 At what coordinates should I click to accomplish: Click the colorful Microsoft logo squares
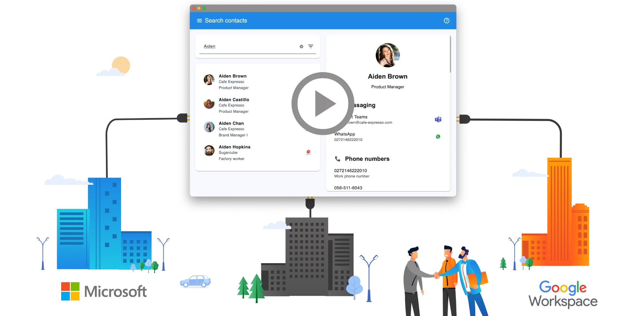[x=70, y=291]
